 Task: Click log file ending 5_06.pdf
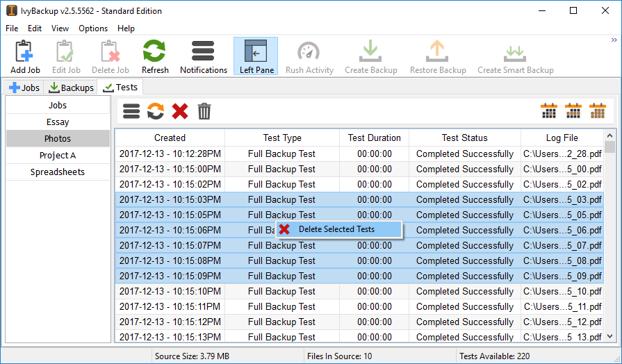(562, 231)
